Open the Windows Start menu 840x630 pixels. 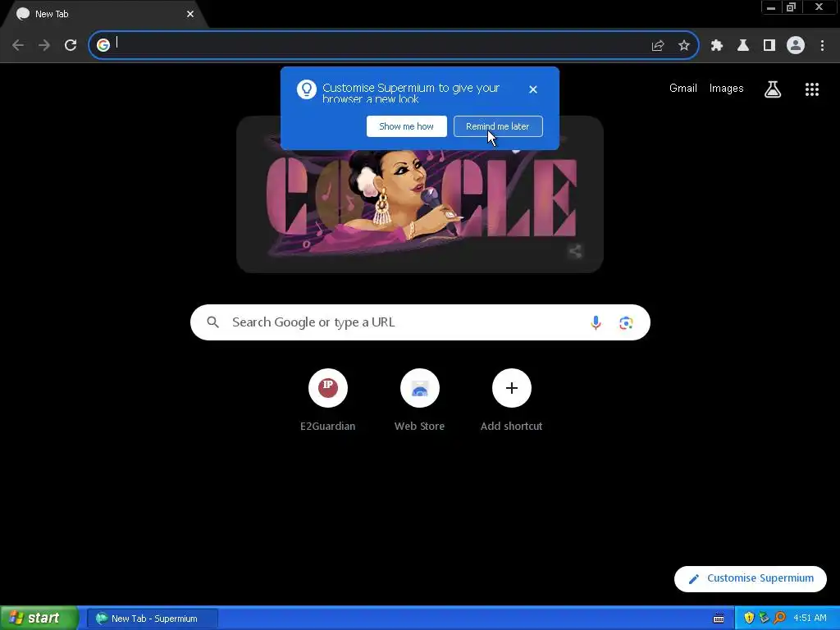click(39, 618)
